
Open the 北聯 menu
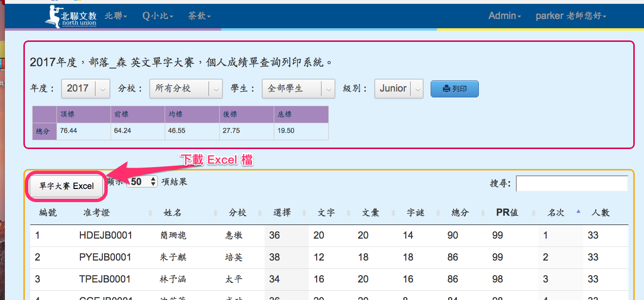[116, 16]
